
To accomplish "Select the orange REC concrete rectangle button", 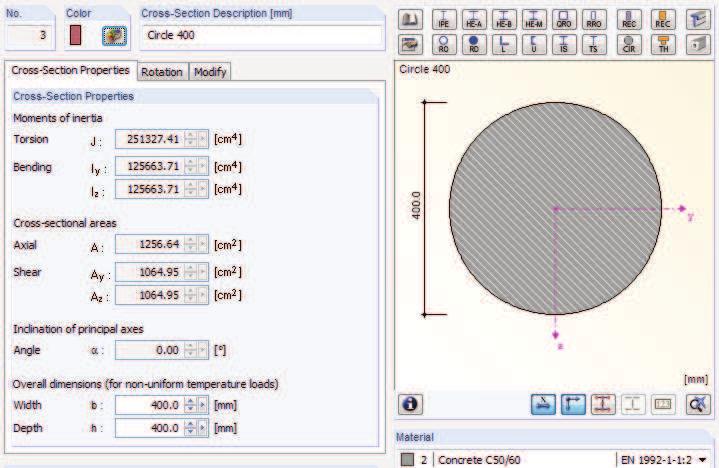I will click(x=663, y=20).
